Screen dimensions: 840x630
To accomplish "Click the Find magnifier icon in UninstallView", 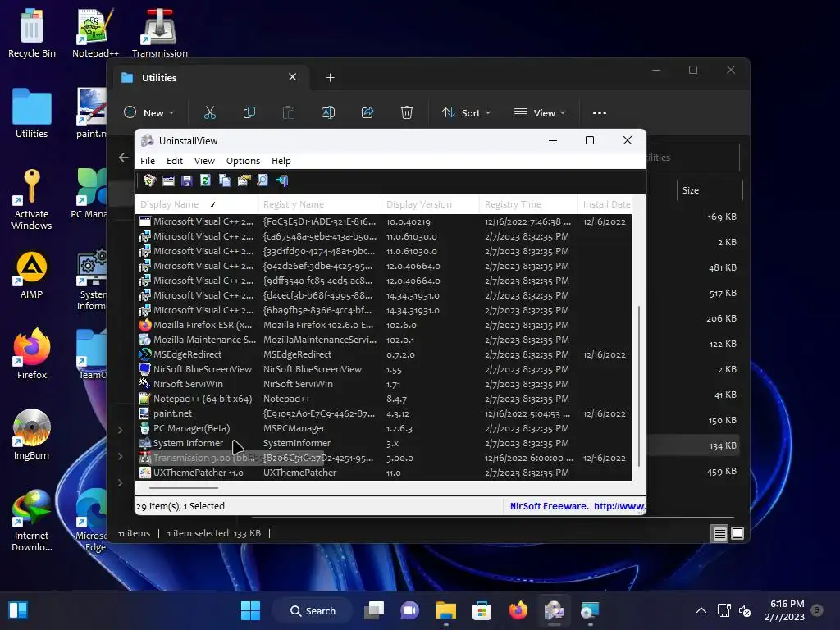I will [262, 180].
